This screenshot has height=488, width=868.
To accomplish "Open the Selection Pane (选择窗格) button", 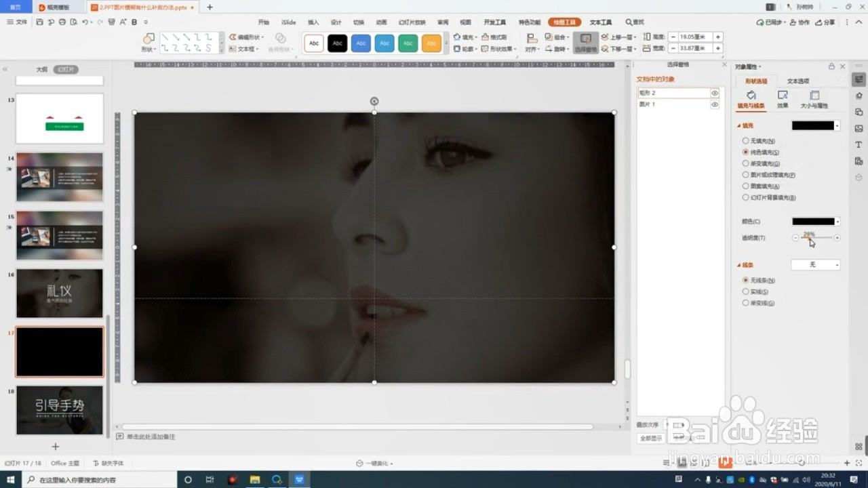I will (586, 43).
